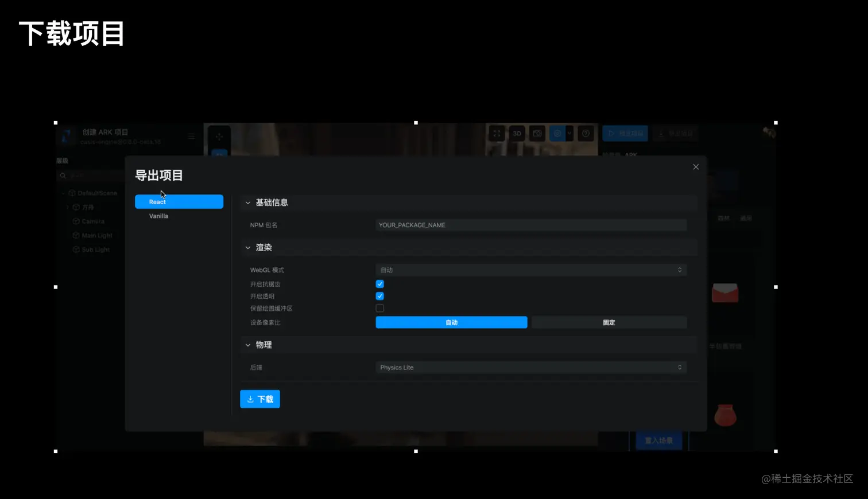The image size is (868, 499).
Task: Click the Oasis engine logo icon
Action: [x=67, y=137]
